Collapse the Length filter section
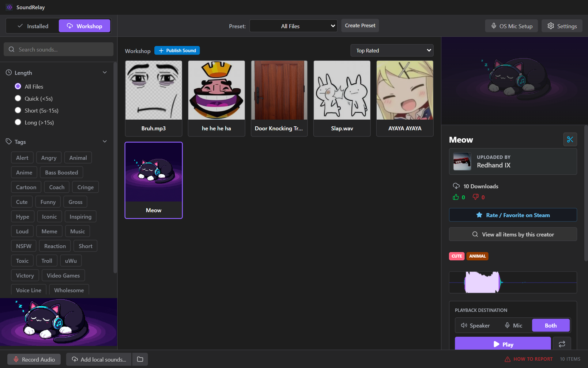The width and height of the screenshot is (588, 368). [105, 73]
